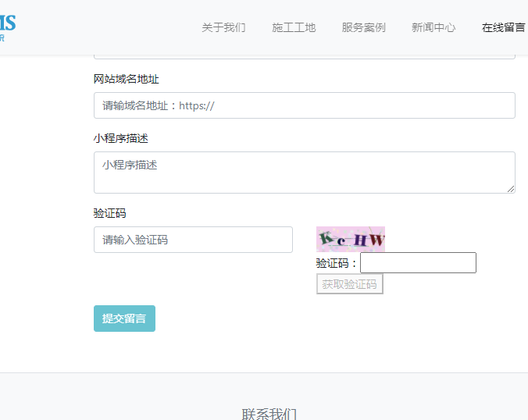Click the 验证码 label above the left input

click(109, 213)
